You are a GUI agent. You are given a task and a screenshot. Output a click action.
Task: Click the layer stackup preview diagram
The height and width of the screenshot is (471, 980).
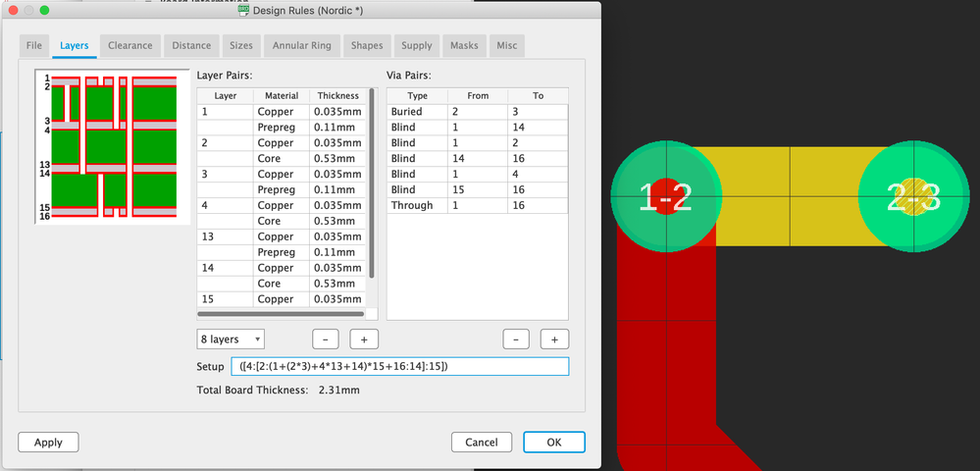pos(112,146)
